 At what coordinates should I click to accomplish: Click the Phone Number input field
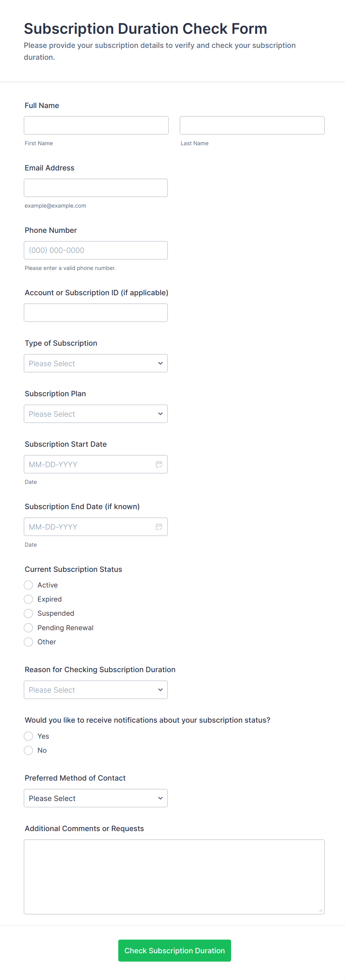pos(96,250)
